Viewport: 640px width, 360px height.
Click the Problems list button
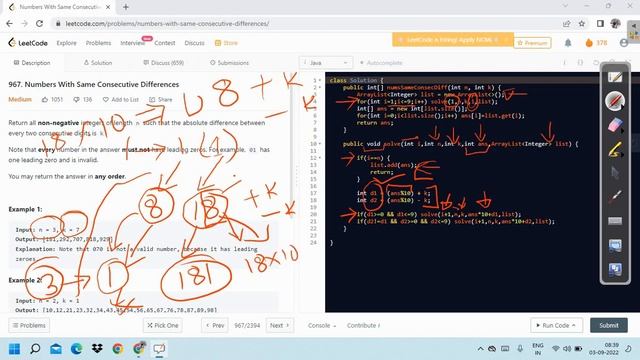click(x=29, y=325)
